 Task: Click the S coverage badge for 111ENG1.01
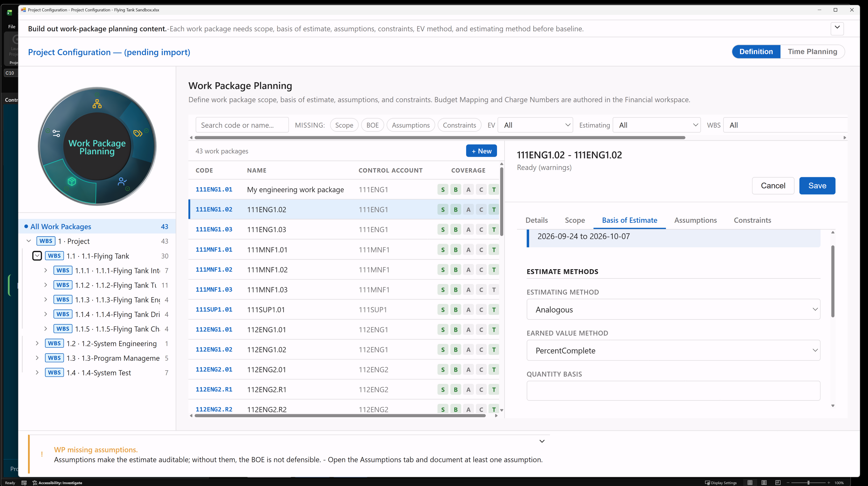pos(443,189)
